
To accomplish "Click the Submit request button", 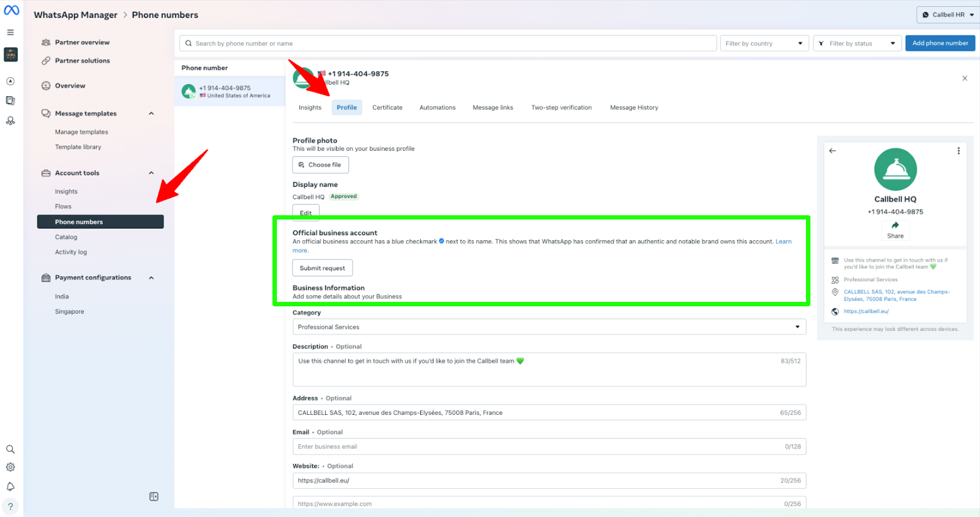I will click(x=322, y=268).
